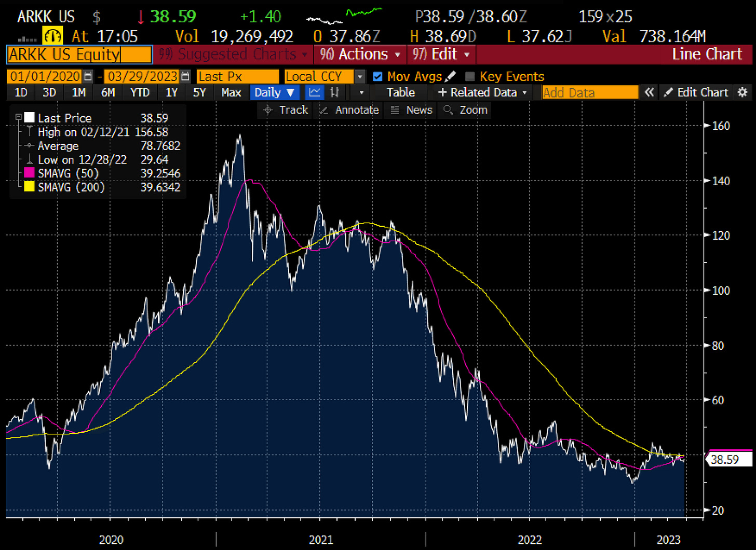Click the ARKK US ticker header text
The image size is (756, 550).
pyautogui.click(x=46, y=16)
